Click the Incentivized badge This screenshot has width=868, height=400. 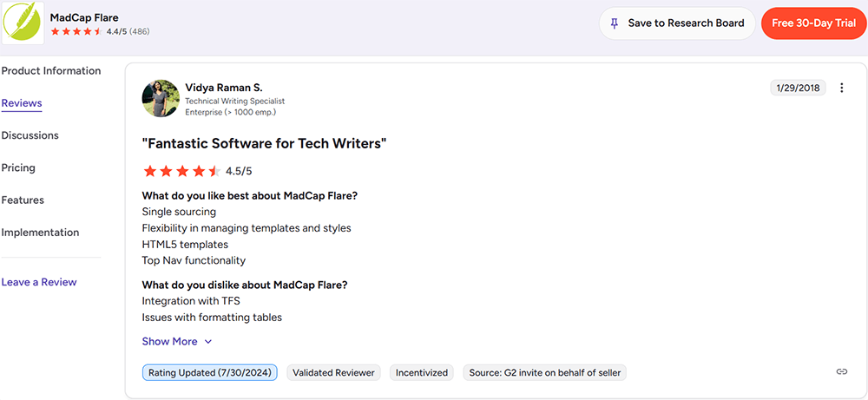(422, 372)
